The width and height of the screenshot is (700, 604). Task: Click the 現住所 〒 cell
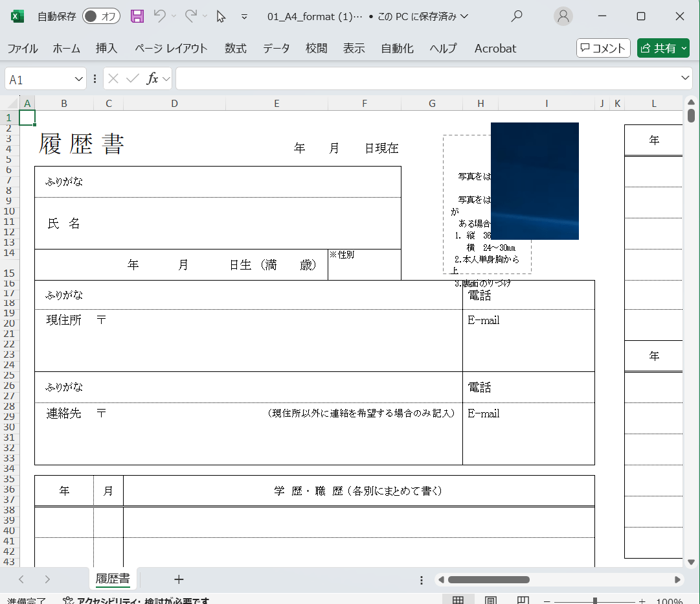click(76, 320)
